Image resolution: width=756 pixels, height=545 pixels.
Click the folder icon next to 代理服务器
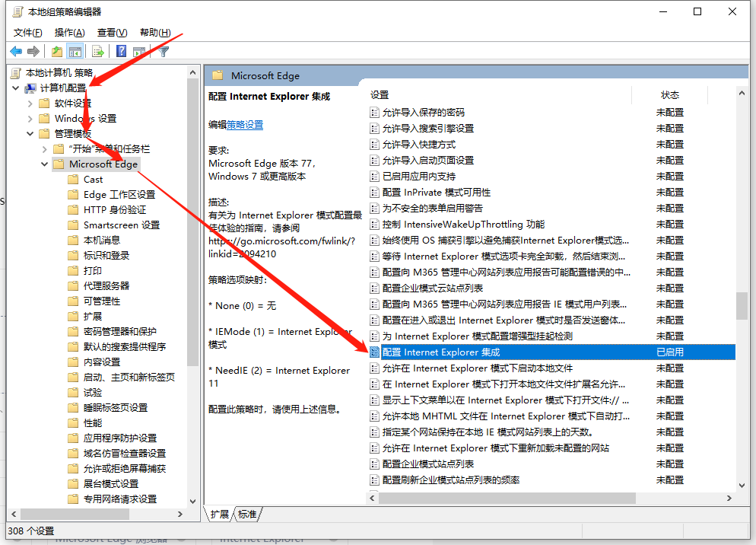coord(73,285)
